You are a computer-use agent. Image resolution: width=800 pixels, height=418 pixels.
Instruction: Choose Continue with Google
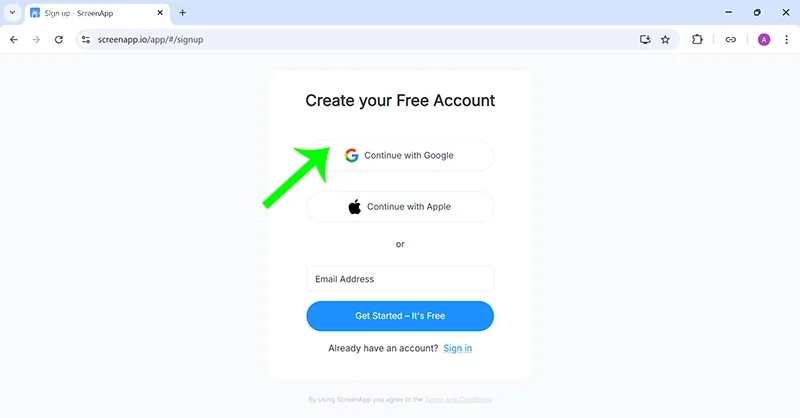coord(400,155)
